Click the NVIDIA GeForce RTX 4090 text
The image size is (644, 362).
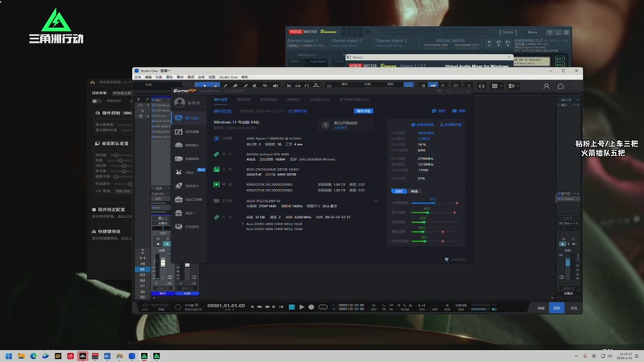267,154
